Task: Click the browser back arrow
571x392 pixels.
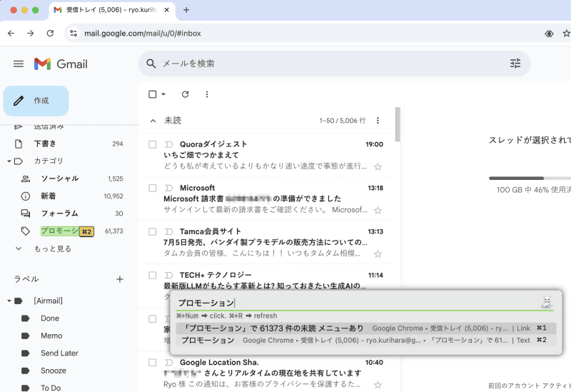Action: 11,33
